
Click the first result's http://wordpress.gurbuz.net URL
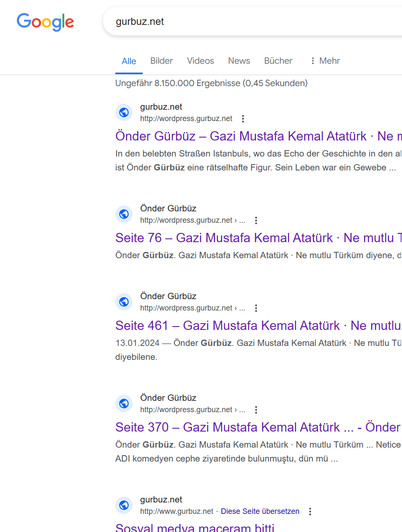click(x=186, y=119)
